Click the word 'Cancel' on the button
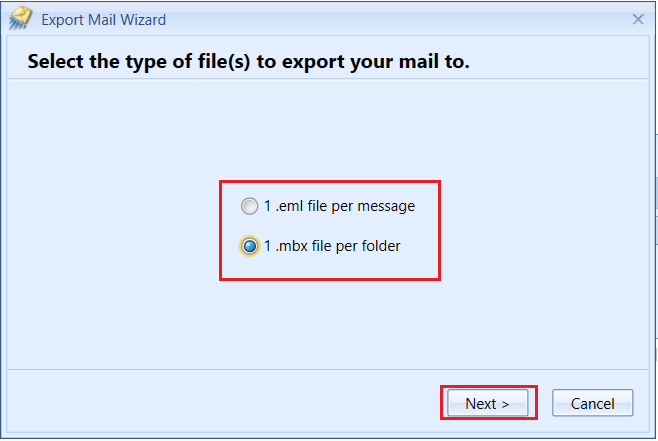Screen dimensions: 658x441 click(x=593, y=404)
